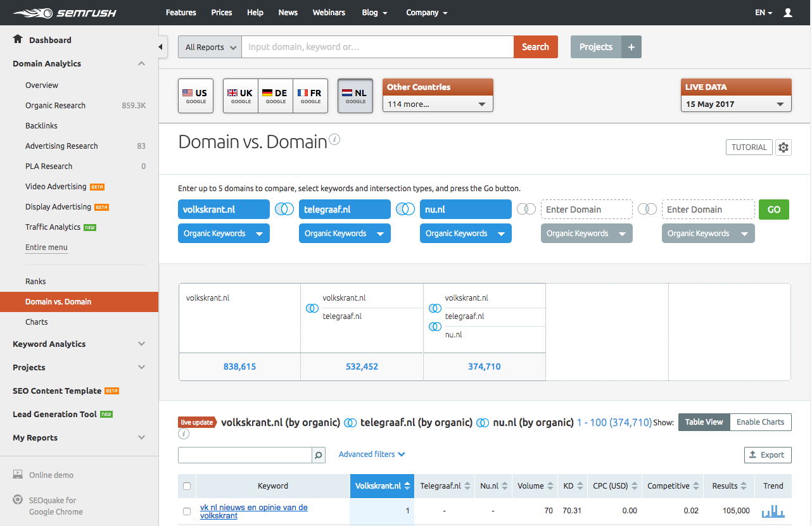The width and height of the screenshot is (812, 526).
Task: Click the Dashboard home icon
Action: point(18,39)
